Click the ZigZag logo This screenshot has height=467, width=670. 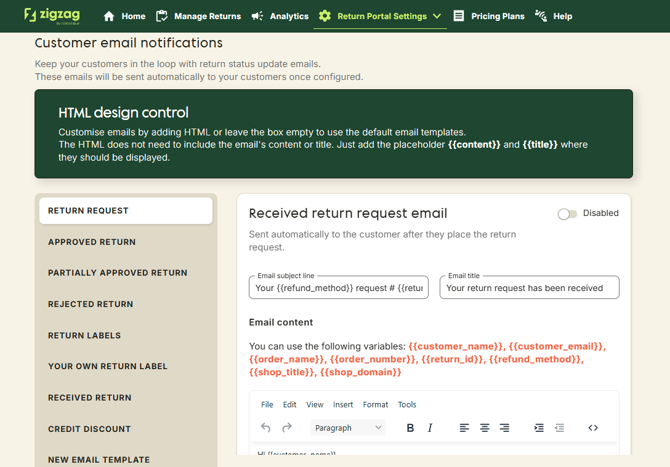click(52, 16)
